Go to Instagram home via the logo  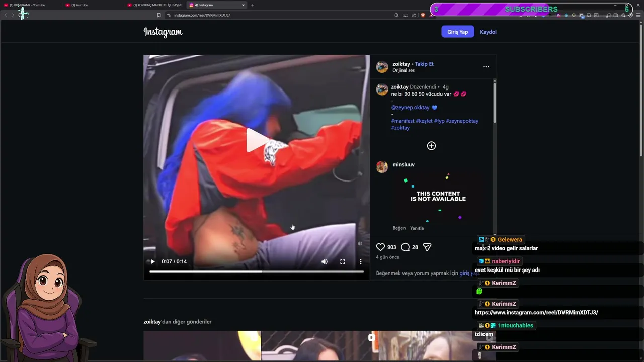click(163, 32)
